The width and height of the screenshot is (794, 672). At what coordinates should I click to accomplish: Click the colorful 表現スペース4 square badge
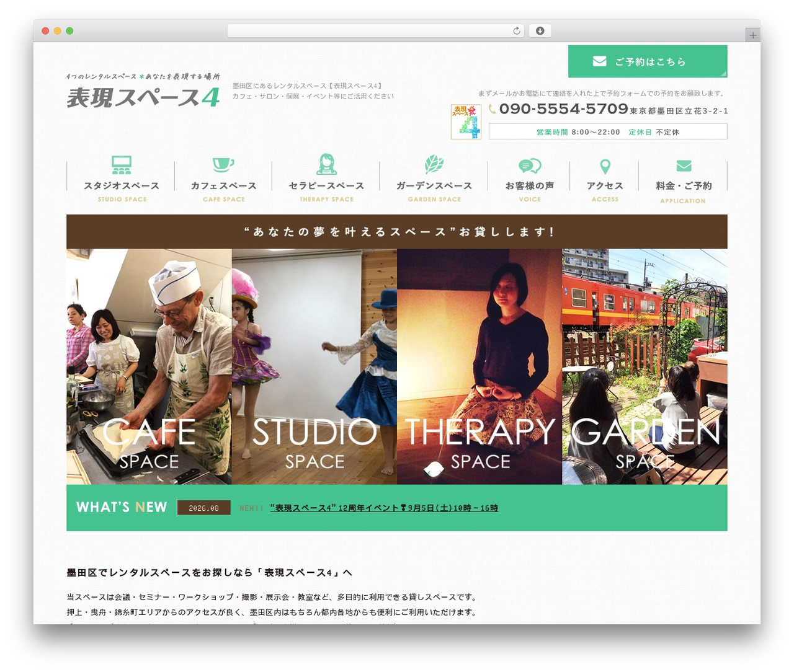pyautogui.click(x=466, y=122)
